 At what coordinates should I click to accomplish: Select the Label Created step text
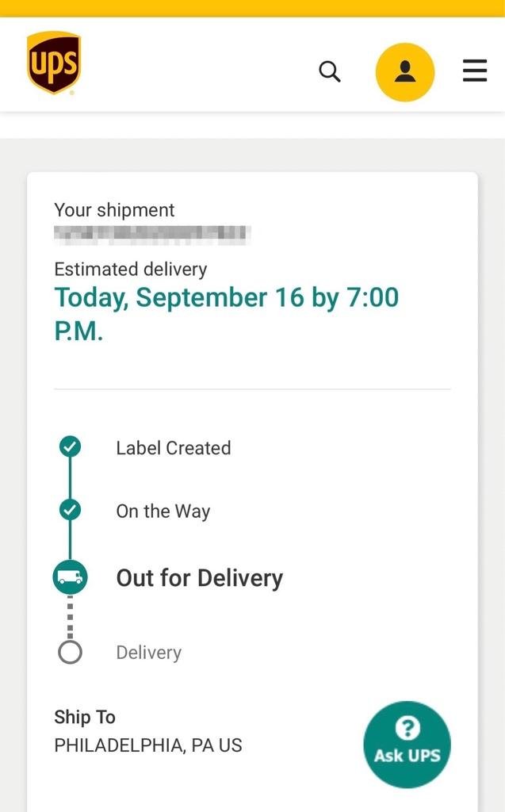tap(174, 448)
